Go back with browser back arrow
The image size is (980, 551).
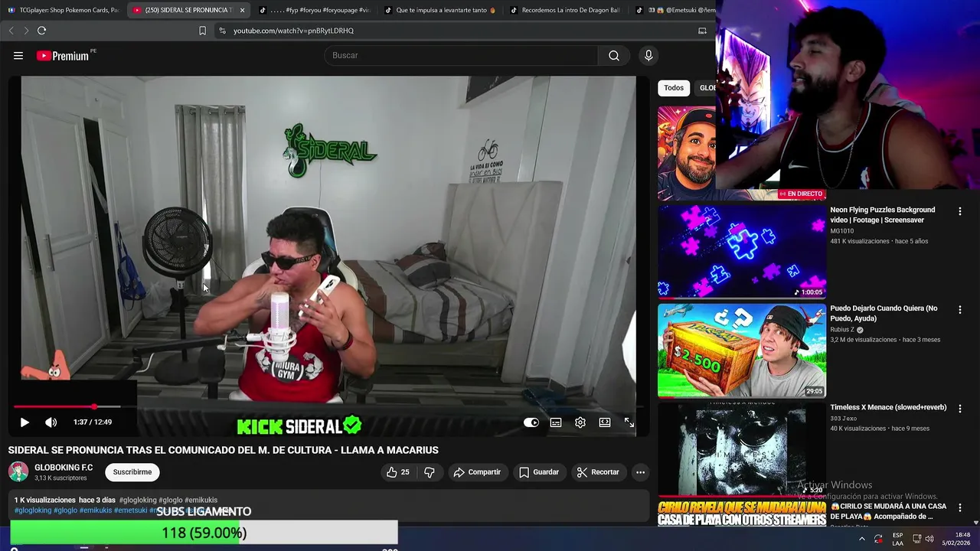11,31
